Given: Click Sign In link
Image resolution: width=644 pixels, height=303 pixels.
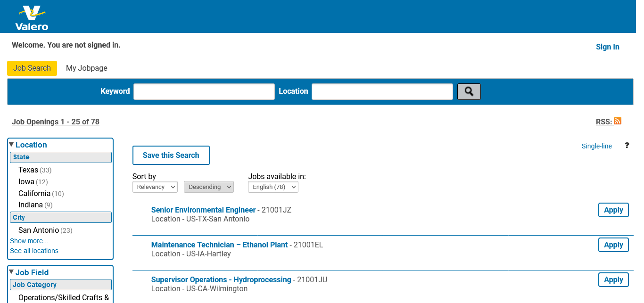Looking at the screenshot, I should coord(607,47).
